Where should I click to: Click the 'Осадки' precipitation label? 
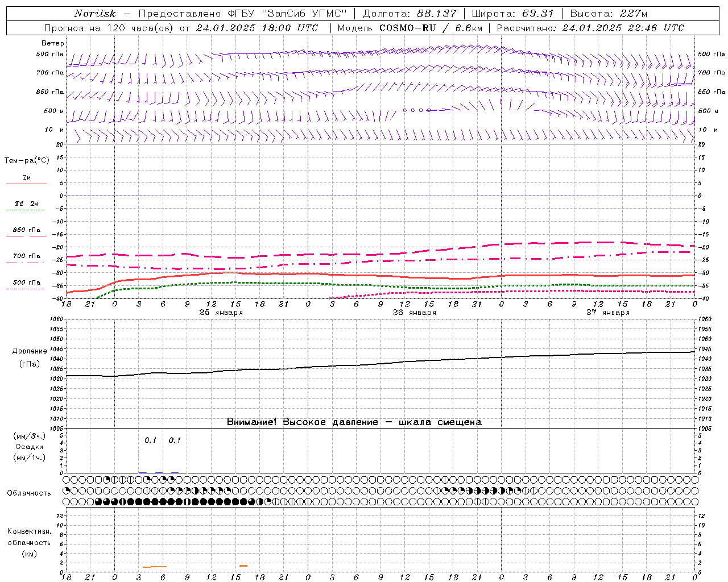(x=30, y=447)
